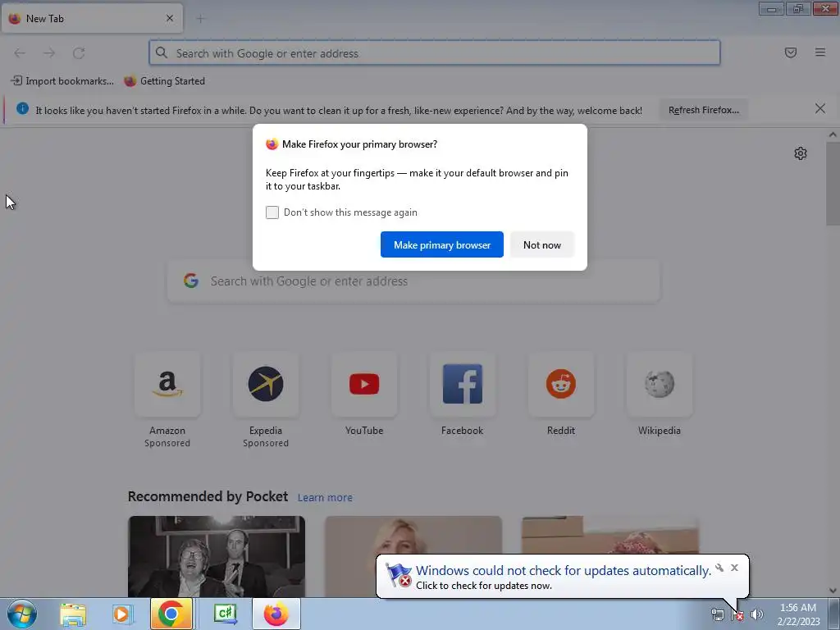Click the Back navigation arrow

pyautogui.click(x=20, y=53)
